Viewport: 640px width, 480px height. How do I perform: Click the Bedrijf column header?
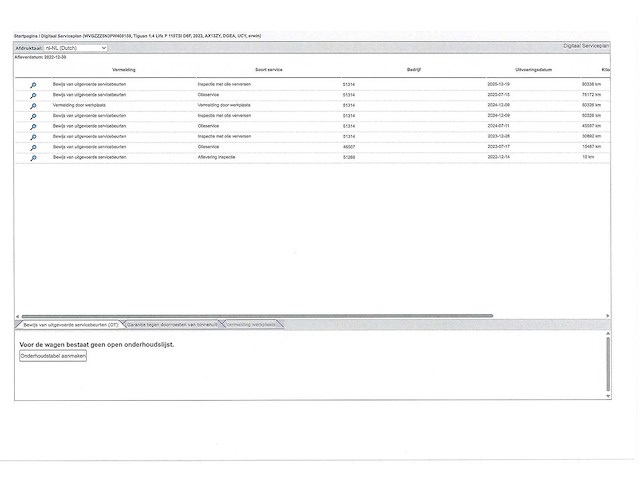pyautogui.click(x=413, y=70)
